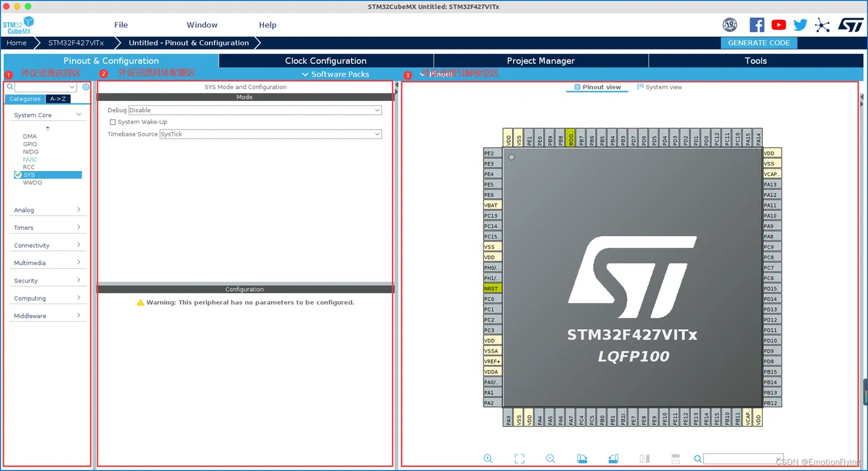This screenshot has height=471, width=868.
Task: Click the pin search field below the chip
Action: click(x=743, y=459)
